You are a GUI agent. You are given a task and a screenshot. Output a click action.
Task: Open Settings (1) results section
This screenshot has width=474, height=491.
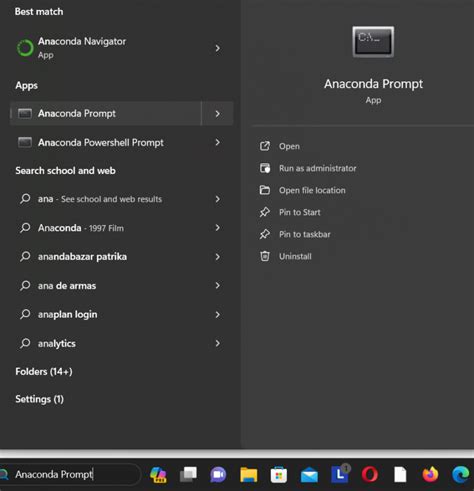click(39, 399)
